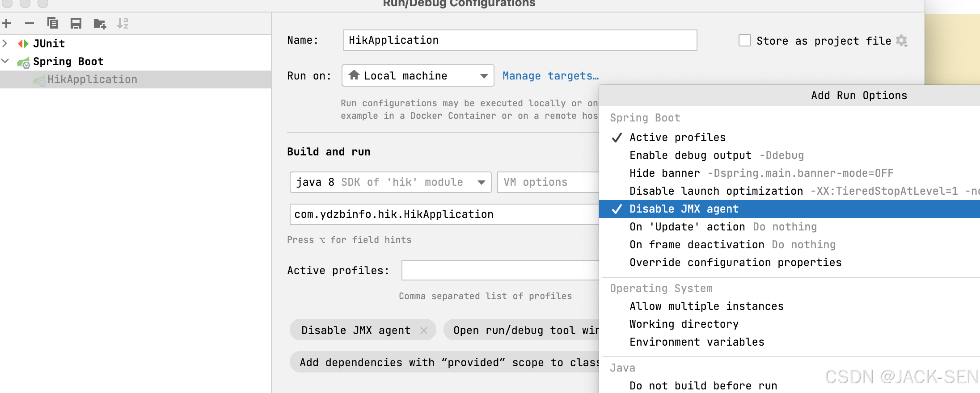
Task: Click the Spring Boot leaf icon
Action: coord(24,62)
